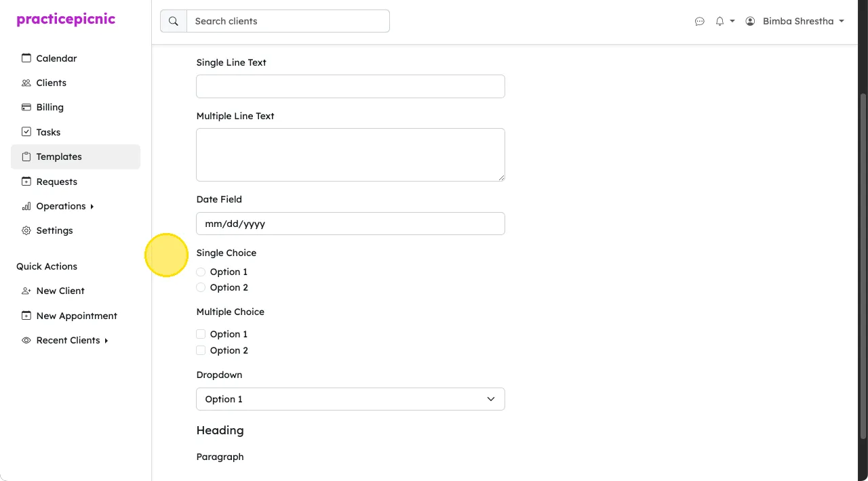Click the New Client quick action
The width and height of the screenshot is (868, 481).
pos(76,291)
